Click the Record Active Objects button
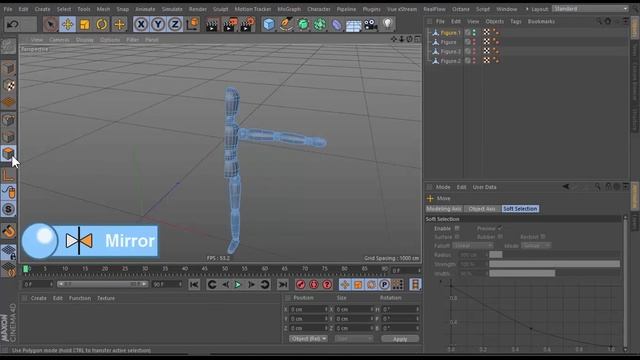The width and height of the screenshot is (640, 360). [x=300, y=284]
